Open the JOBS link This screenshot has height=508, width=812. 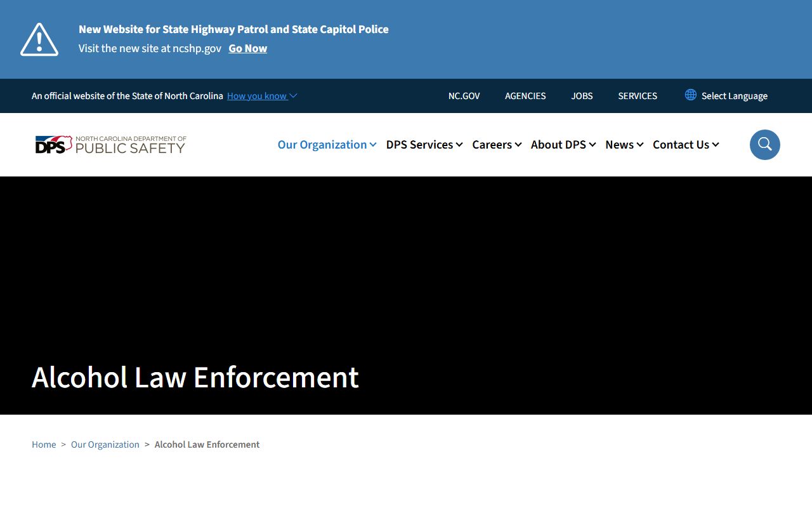pos(582,96)
